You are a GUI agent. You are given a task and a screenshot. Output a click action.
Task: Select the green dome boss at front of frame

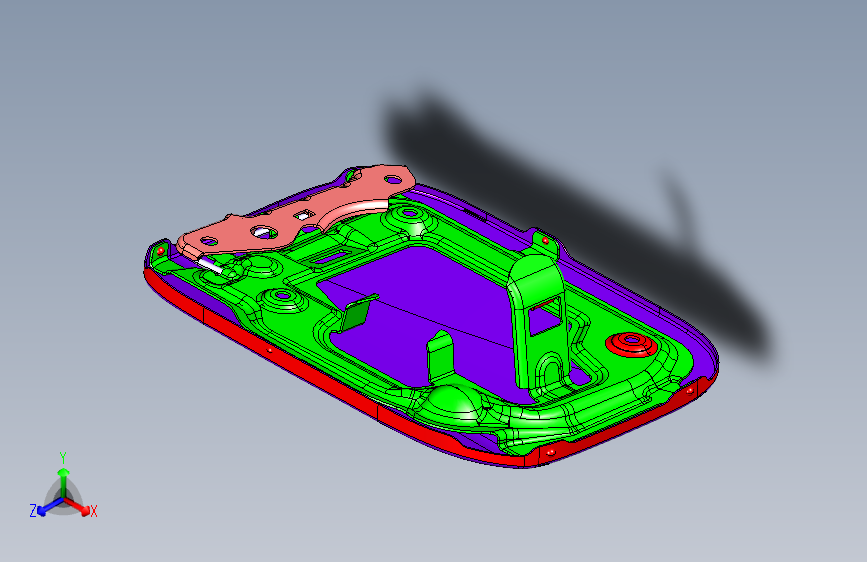pos(456,402)
